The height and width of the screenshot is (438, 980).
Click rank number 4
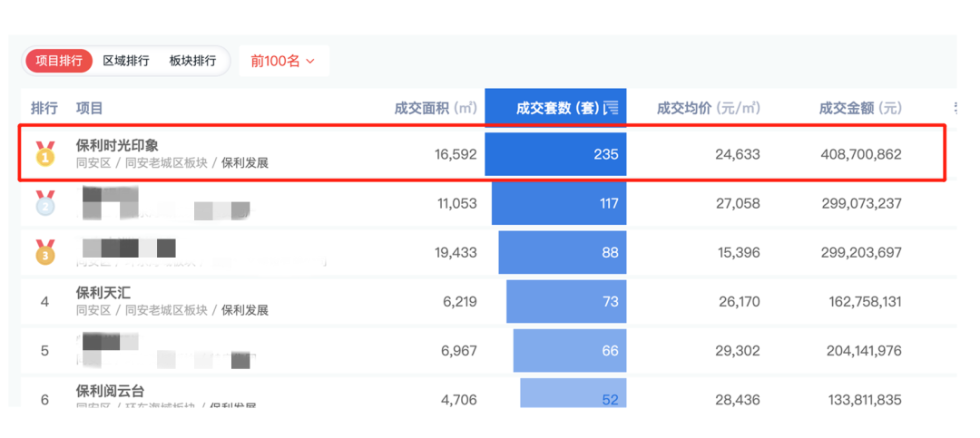(x=44, y=302)
